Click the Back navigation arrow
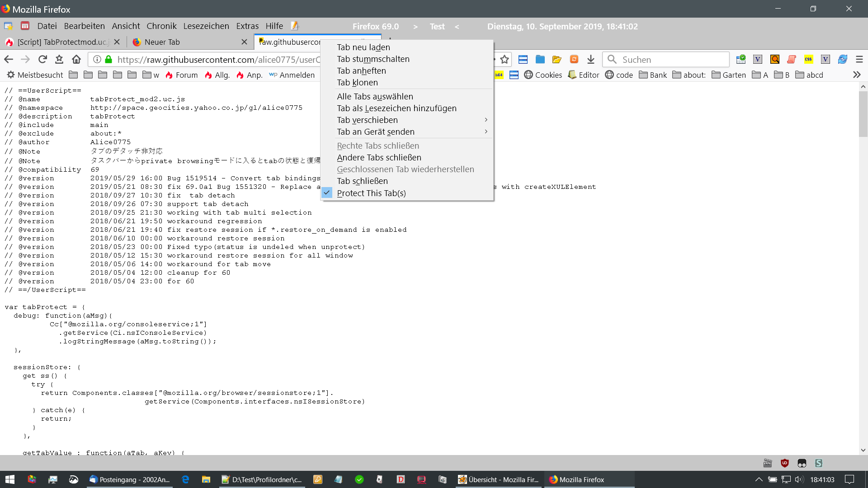868x488 pixels. click(9, 59)
